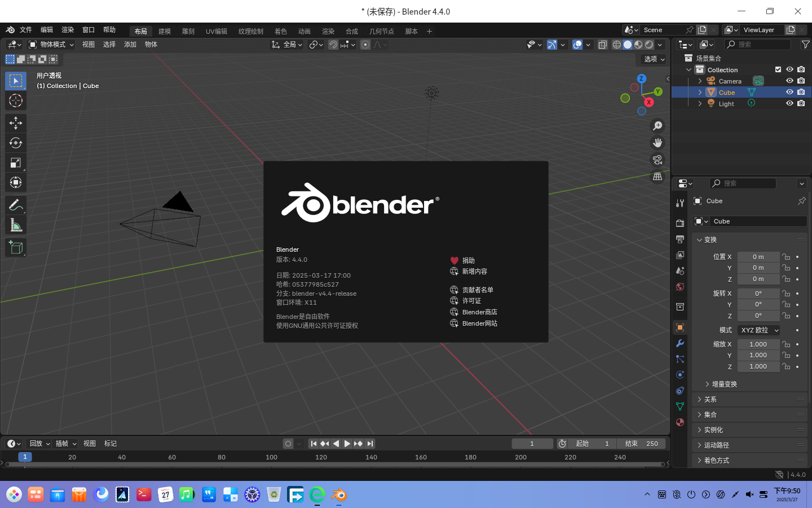
Task: Click the pan hand icon in viewport
Action: (657, 143)
